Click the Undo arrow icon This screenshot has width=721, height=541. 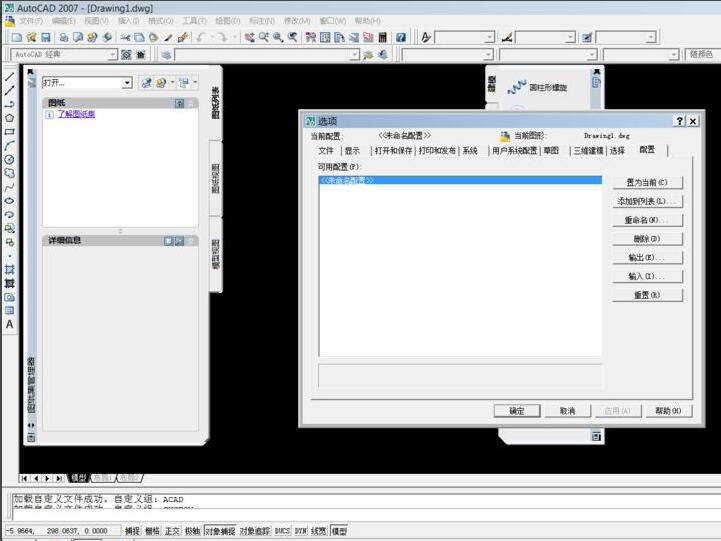(200, 37)
